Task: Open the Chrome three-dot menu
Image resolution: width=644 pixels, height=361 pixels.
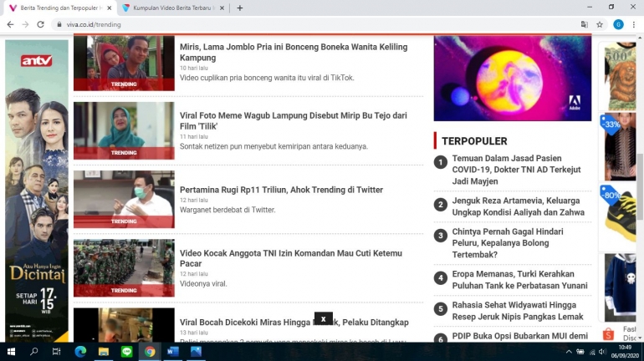Action: [634, 24]
